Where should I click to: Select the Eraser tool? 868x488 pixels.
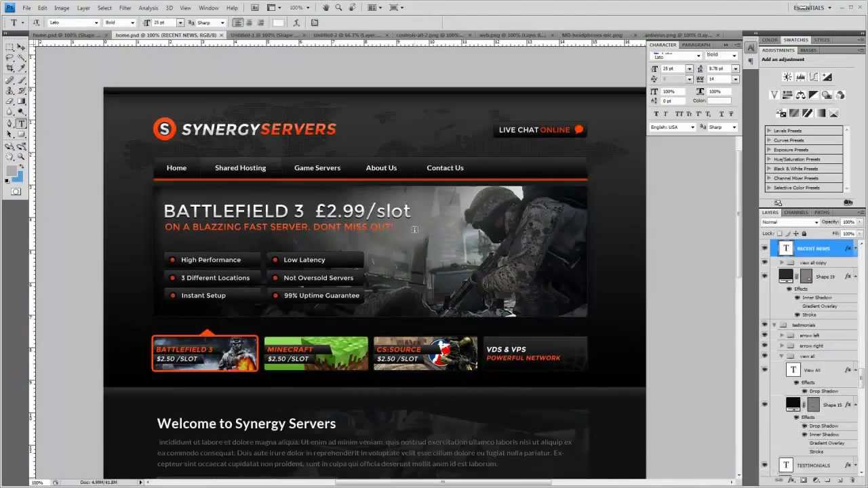tap(9, 101)
